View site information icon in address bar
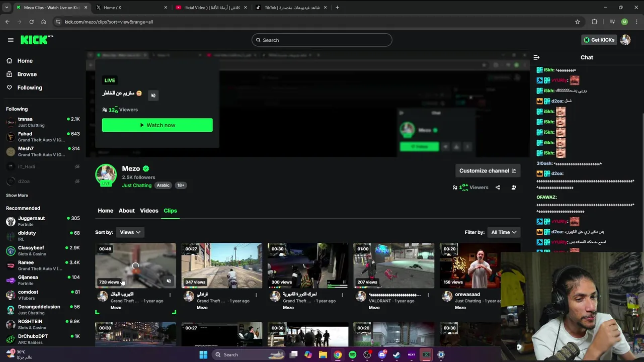 click(58, 22)
